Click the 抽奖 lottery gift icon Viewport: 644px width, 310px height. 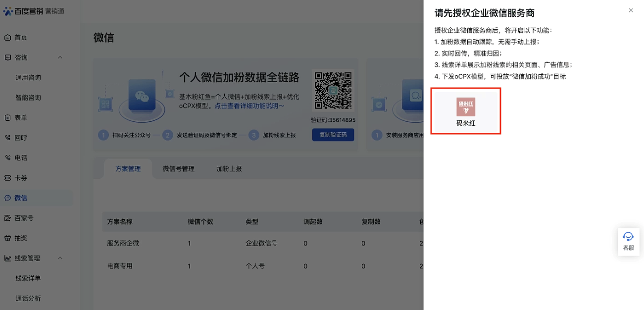click(8, 238)
